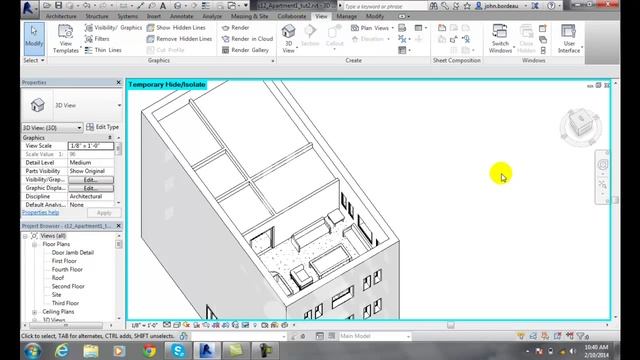Close the Properties palette

click(x=119, y=82)
